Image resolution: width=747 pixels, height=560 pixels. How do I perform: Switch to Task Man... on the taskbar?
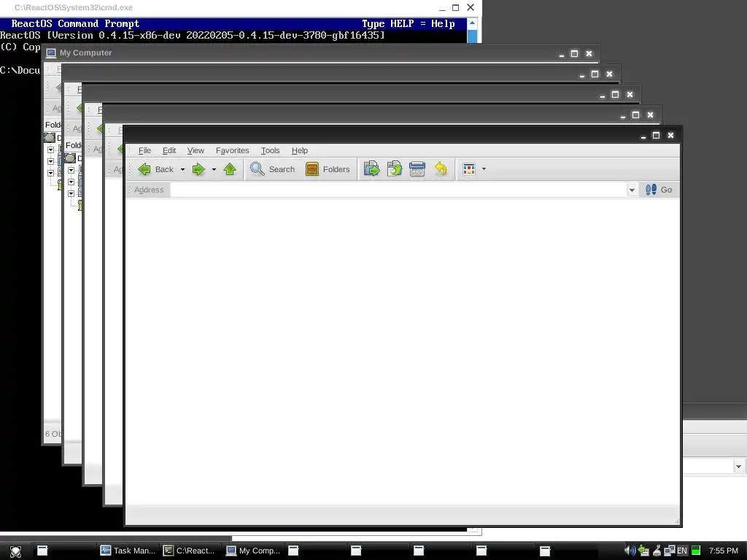(x=128, y=551)
